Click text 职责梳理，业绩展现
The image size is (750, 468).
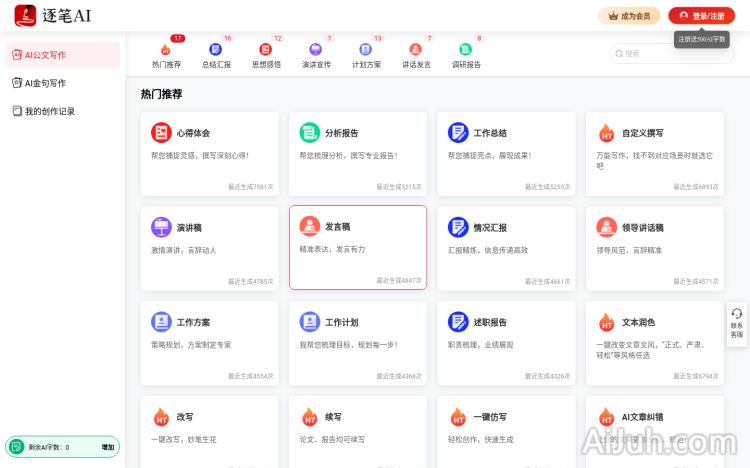click(x=480, y=345)
